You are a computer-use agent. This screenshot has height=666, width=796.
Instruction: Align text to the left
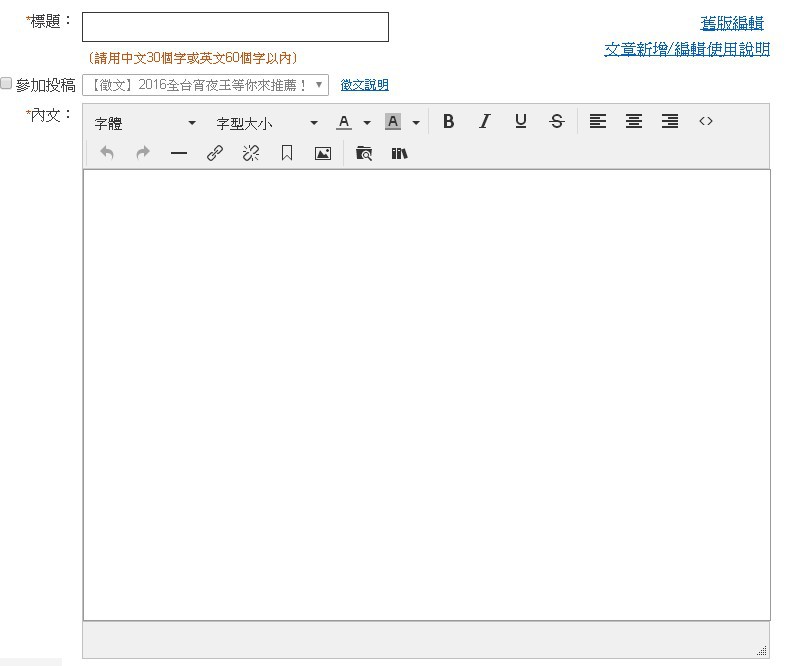tap(598, 122)
